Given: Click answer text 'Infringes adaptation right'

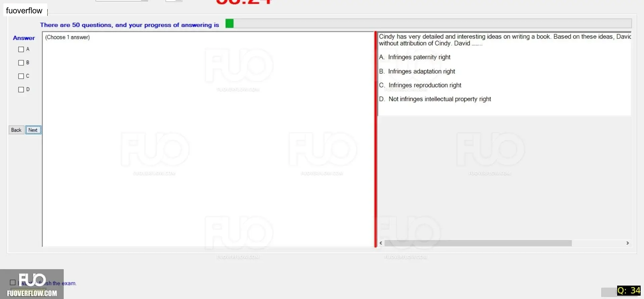Looking at the screenshot, I should (x=422, y=71).
